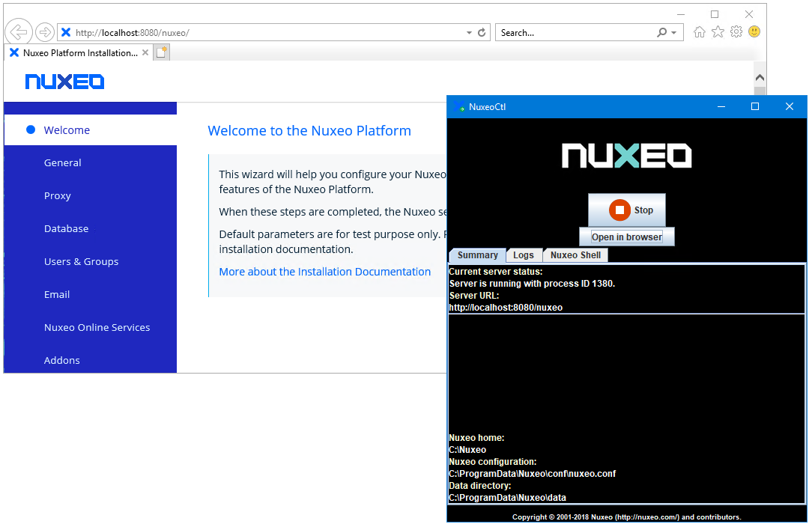Viewport: 812px width, 527px height.
Task: Open Nuxeo Online Services step
Action: click(97, 327)
